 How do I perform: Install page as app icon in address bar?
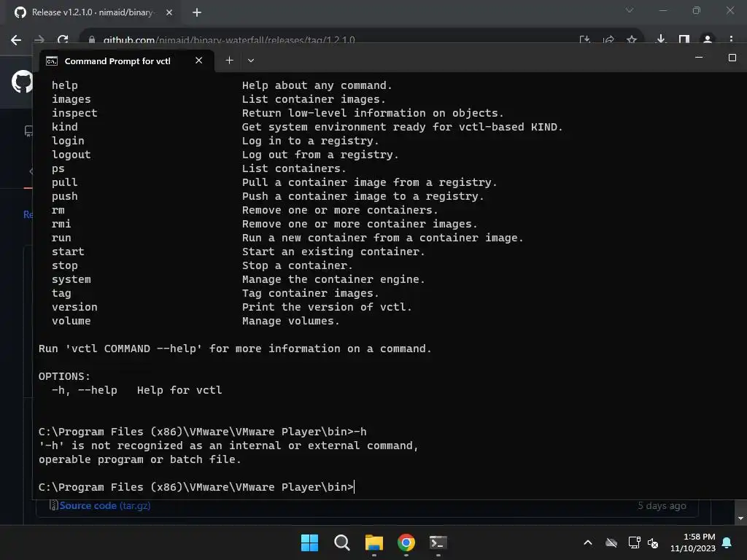(584, 40)
